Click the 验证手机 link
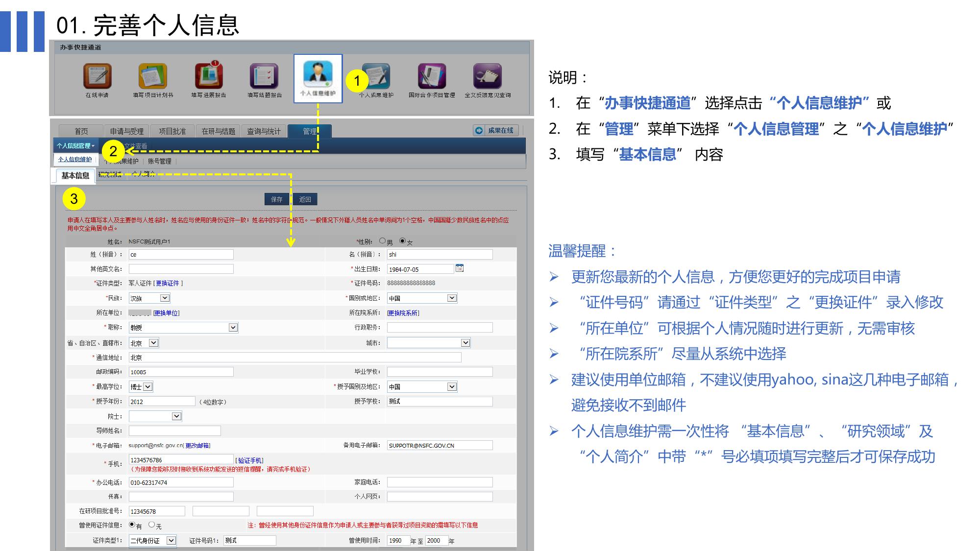Image resolution: width=980 pixels, height=551 pixels. (x=250, y=460)
